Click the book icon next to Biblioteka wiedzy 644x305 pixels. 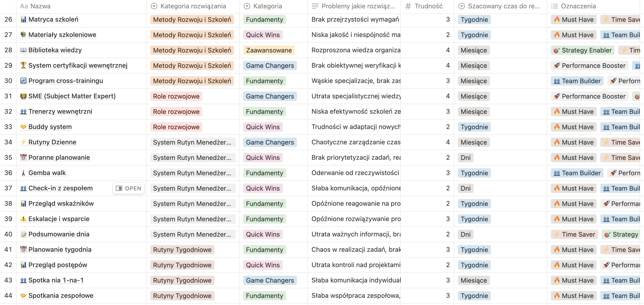tap(23, 50)
